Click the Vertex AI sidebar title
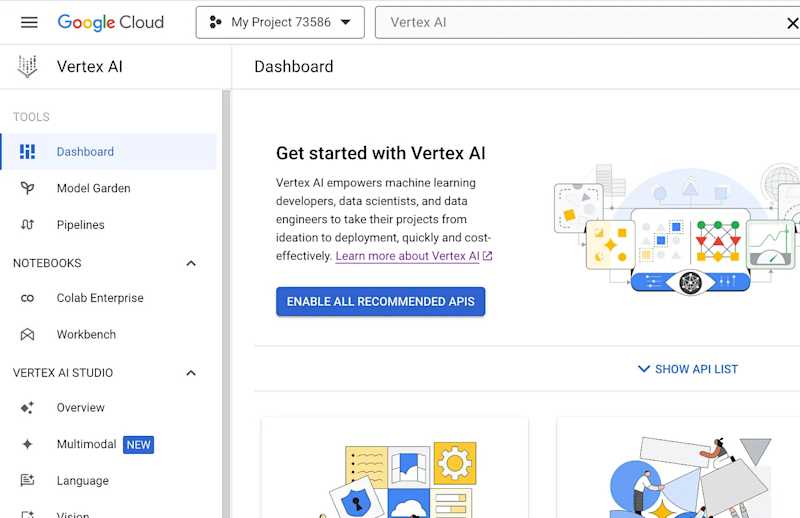 click(x=89, y=67)
